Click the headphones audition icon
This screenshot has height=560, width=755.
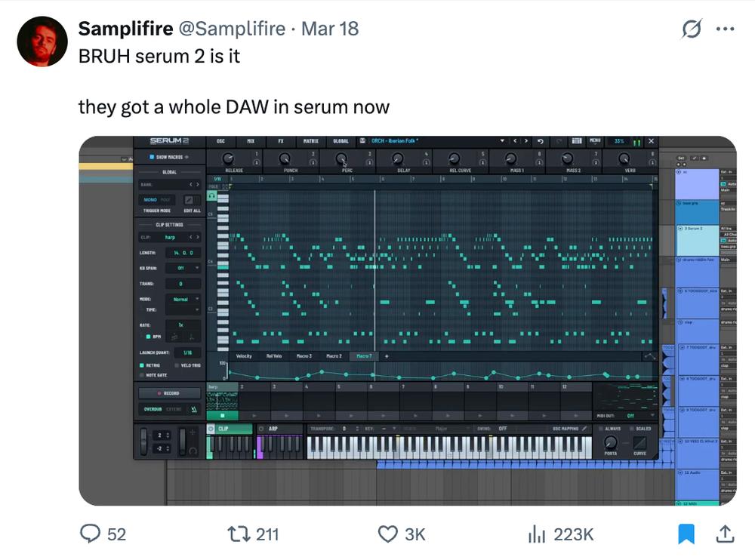click(211, 195)
